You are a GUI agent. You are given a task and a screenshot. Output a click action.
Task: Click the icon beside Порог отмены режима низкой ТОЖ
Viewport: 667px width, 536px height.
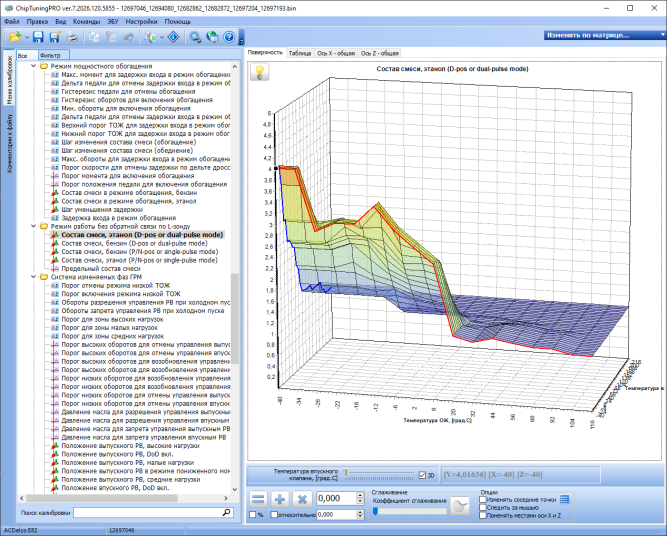point(55,285)
